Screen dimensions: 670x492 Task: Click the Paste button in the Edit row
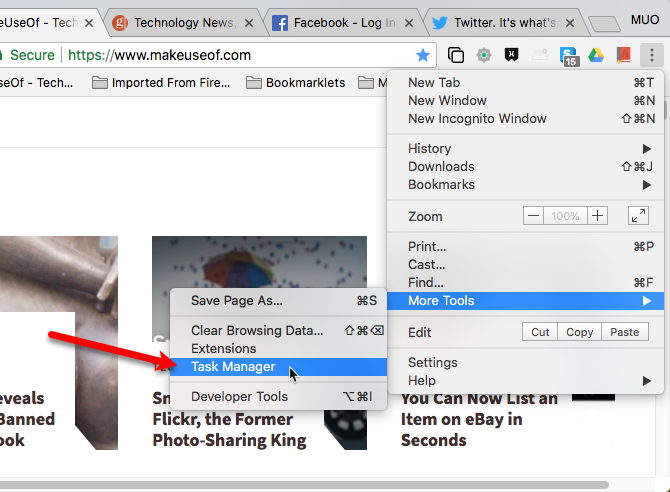[x=625, y=332]
